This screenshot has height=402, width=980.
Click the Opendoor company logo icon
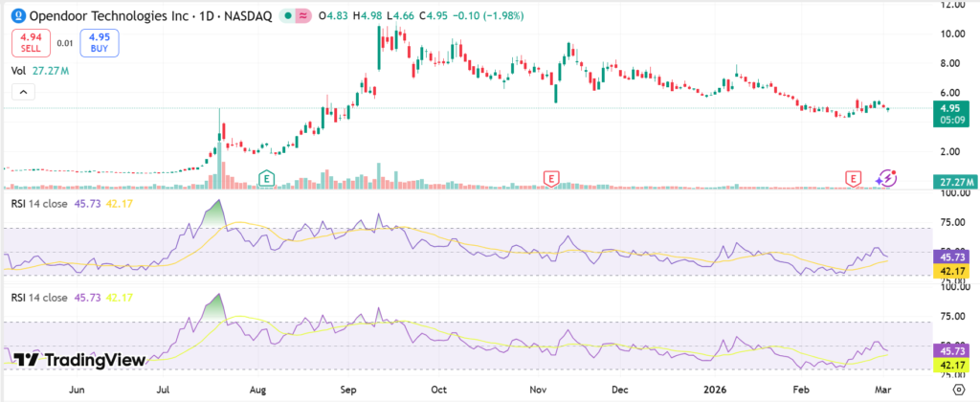(19, 16)
